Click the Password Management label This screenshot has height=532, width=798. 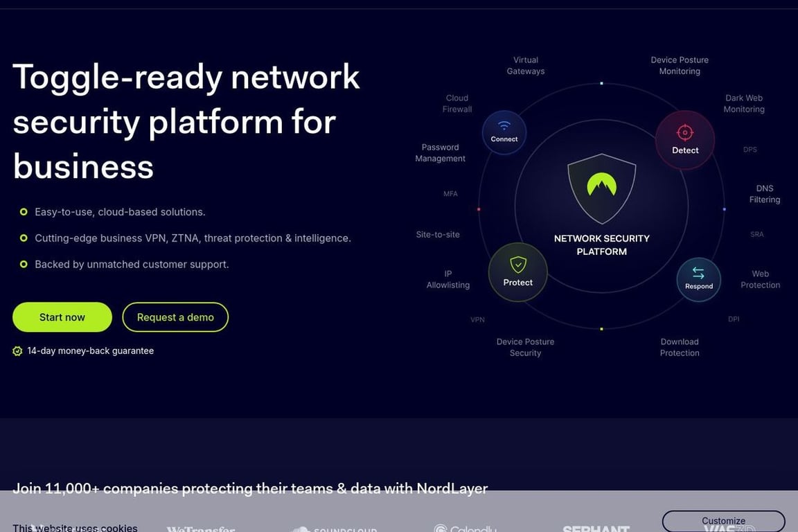[441, 152]
